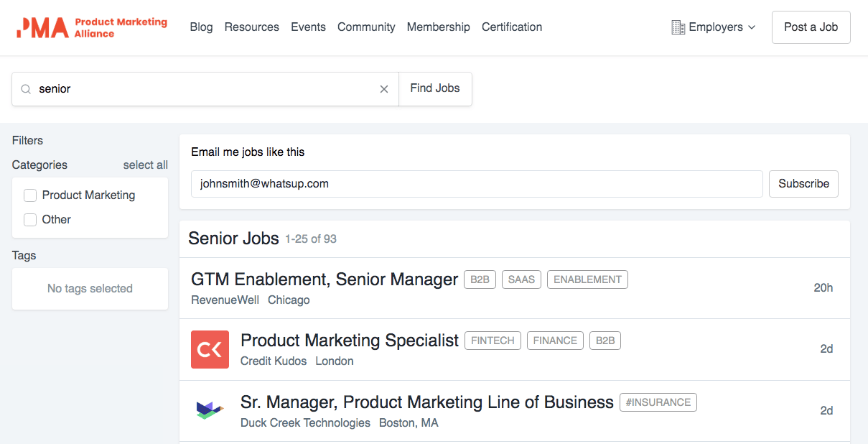Open the GTM Enablement, Senior Manager listing
This screenshot has width=868, height=444.
[x=325, y=279]
